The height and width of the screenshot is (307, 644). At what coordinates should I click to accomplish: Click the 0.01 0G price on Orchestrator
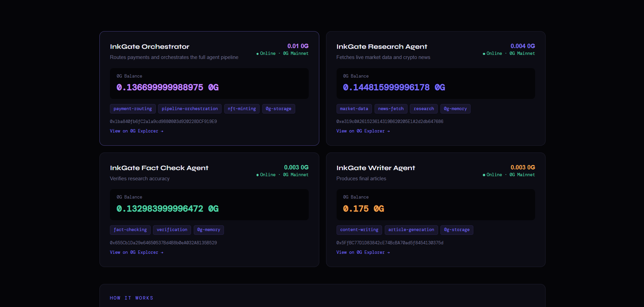(298, 46)
